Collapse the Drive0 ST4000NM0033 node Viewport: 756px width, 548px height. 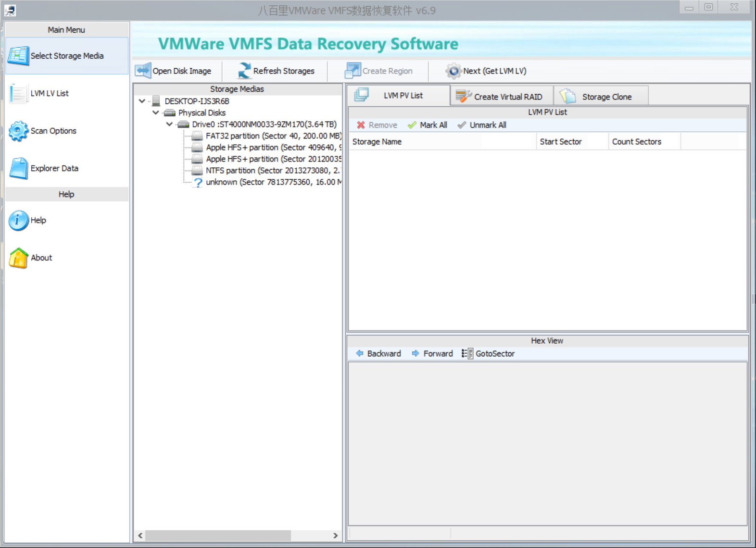pos(169,124)
